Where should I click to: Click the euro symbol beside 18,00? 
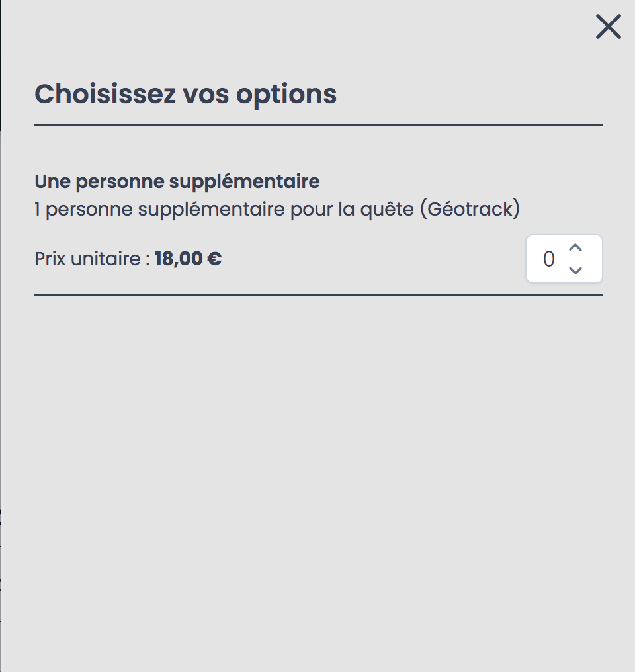point(214,259)
